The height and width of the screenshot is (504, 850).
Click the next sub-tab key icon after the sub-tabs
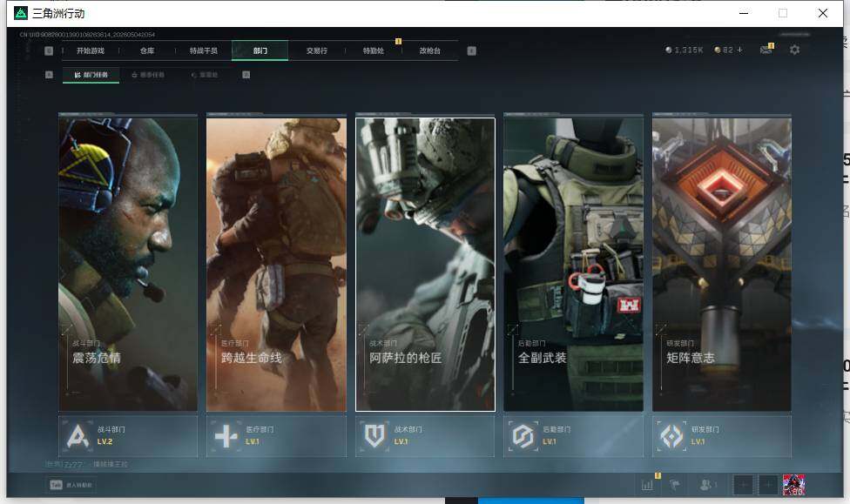[x=246, y=75]
